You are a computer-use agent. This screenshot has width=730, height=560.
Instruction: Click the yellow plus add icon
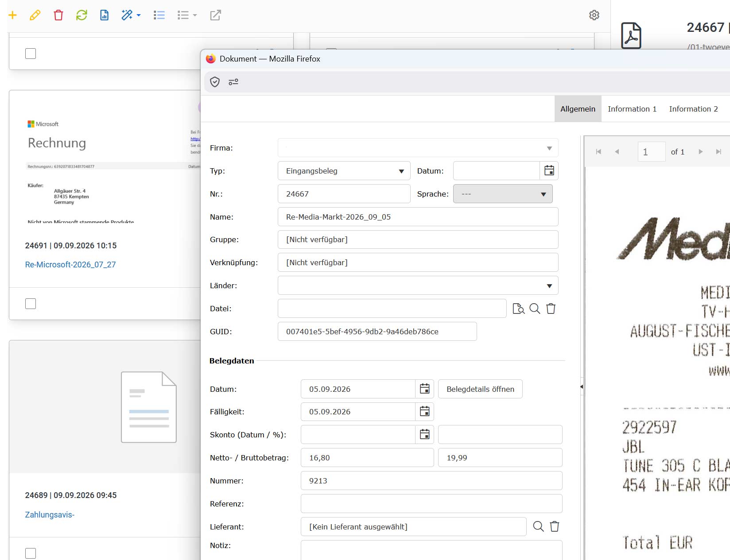click(x=12, y=15)
